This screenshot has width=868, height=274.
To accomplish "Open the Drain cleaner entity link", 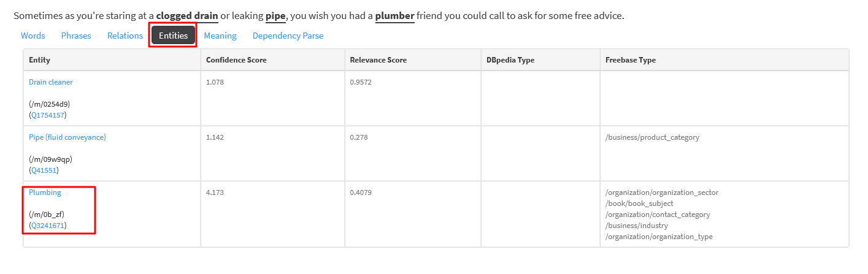I will coord(51,82).
